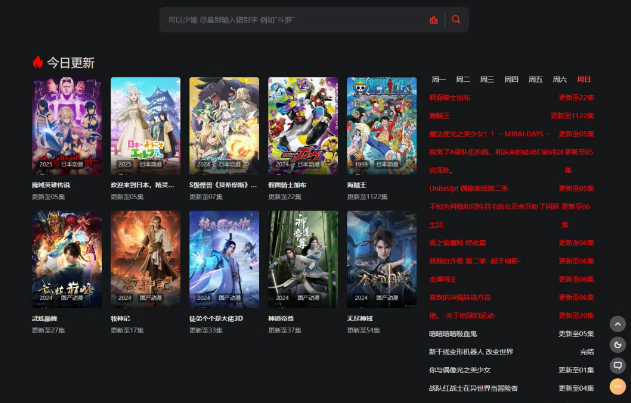
Task: Open 新干线变形机器人 改变世界 entry
Action: pos(511,352)
